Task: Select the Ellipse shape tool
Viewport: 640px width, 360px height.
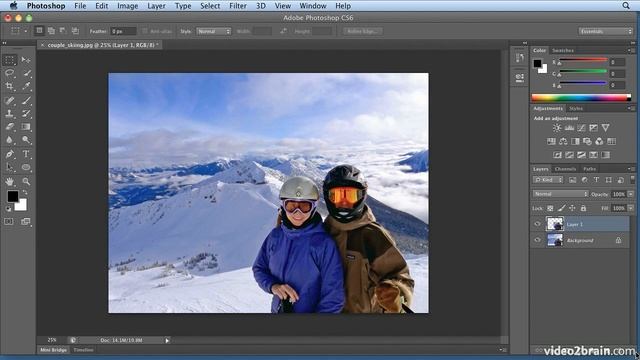Action: click(x=26, y=167)
